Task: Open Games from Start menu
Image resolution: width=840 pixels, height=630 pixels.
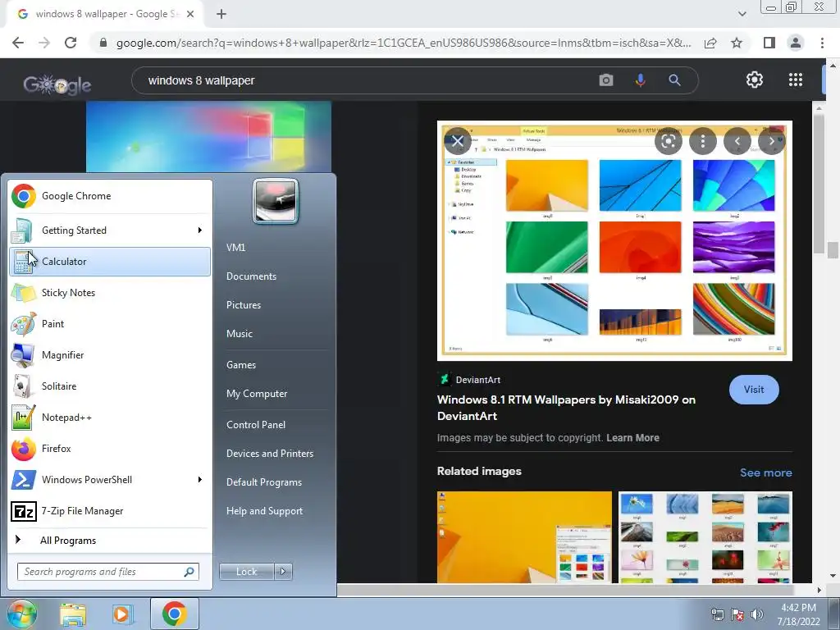Action: point(241,365)
